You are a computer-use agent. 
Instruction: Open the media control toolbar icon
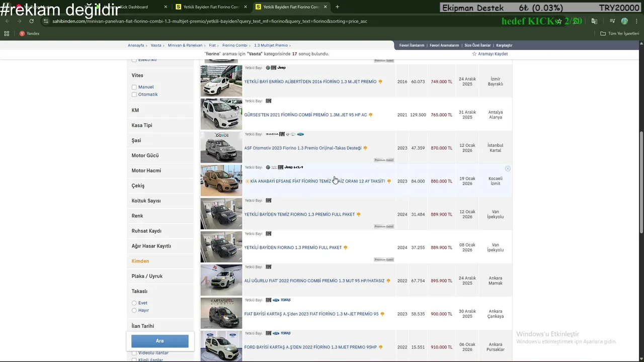(612, 21)
